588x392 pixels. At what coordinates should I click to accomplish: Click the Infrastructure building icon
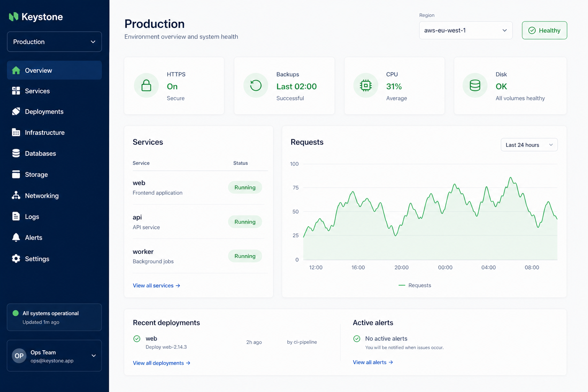16,132
